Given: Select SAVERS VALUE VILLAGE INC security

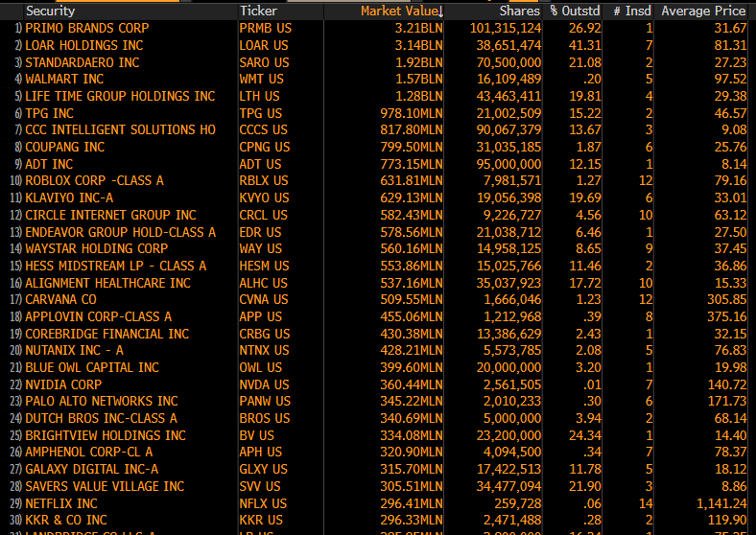Looking at the screenshot, I should [x=105, y=486].
